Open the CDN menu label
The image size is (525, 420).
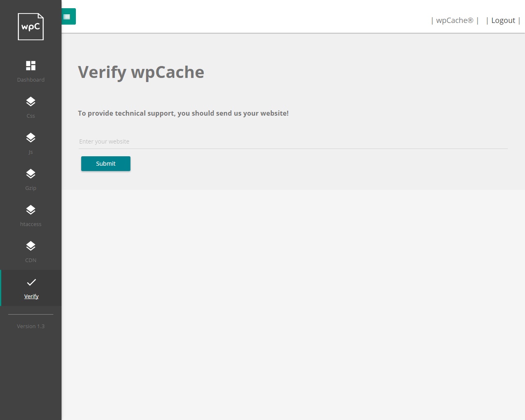click(x=31, y=260)
